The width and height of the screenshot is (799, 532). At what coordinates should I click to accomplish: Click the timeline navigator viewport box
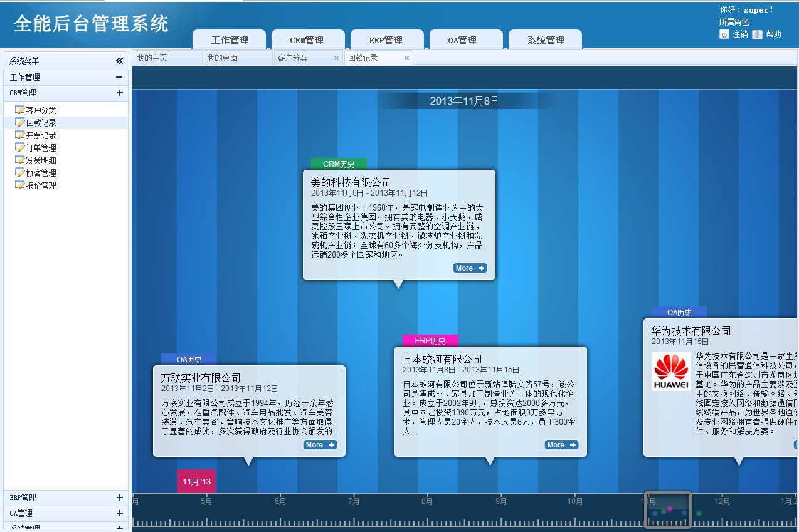(668, 509)
